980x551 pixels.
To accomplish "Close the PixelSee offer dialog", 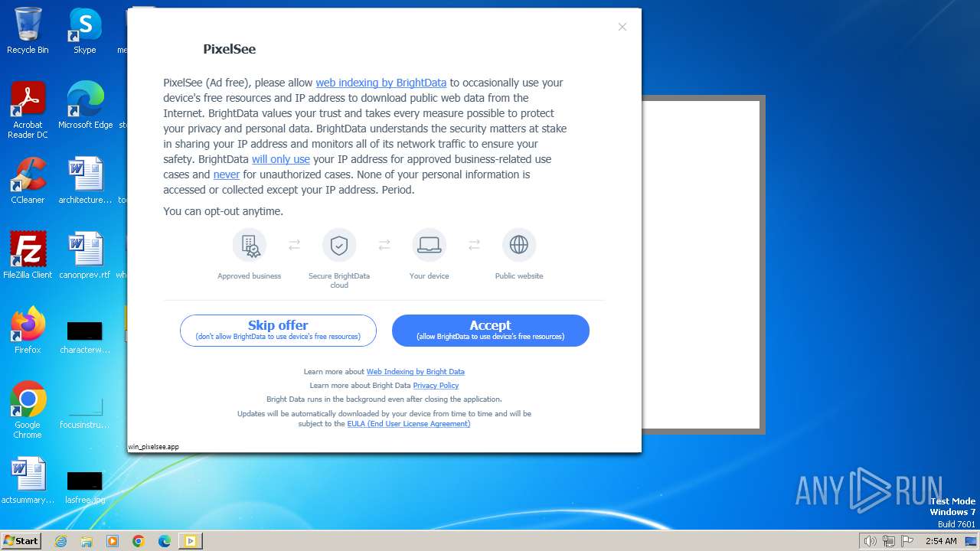I will [622, 27].
